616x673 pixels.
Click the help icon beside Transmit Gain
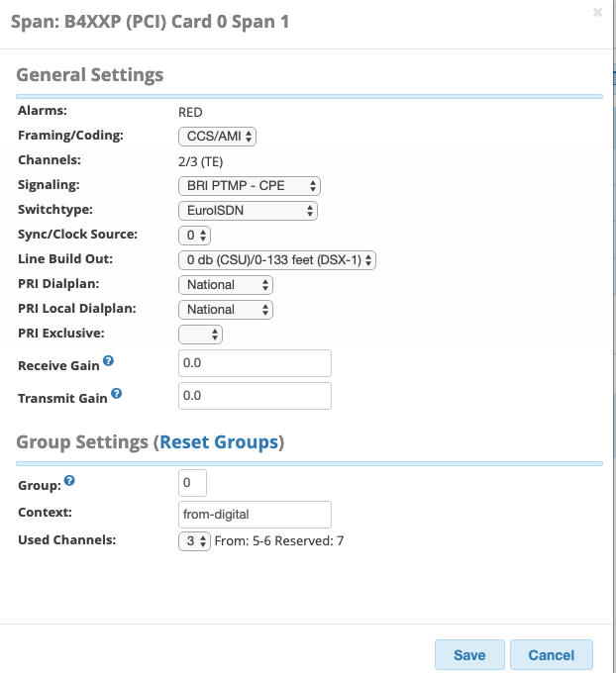point(117,394)
